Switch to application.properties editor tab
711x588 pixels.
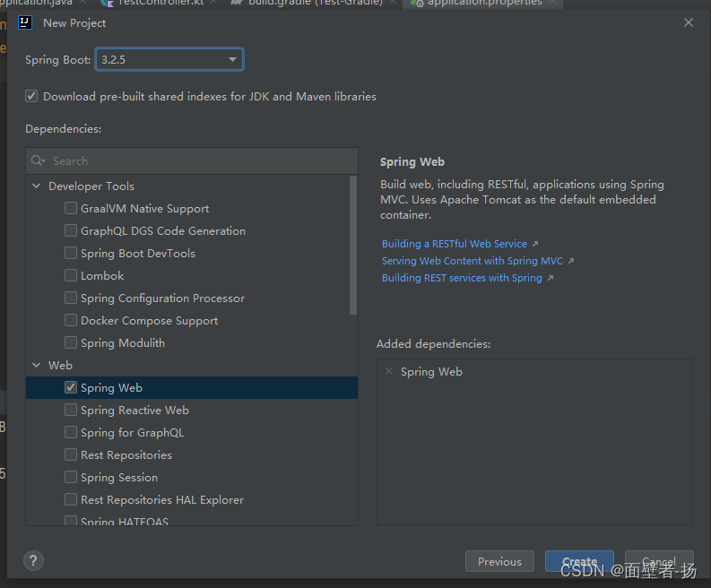(483, 4)
